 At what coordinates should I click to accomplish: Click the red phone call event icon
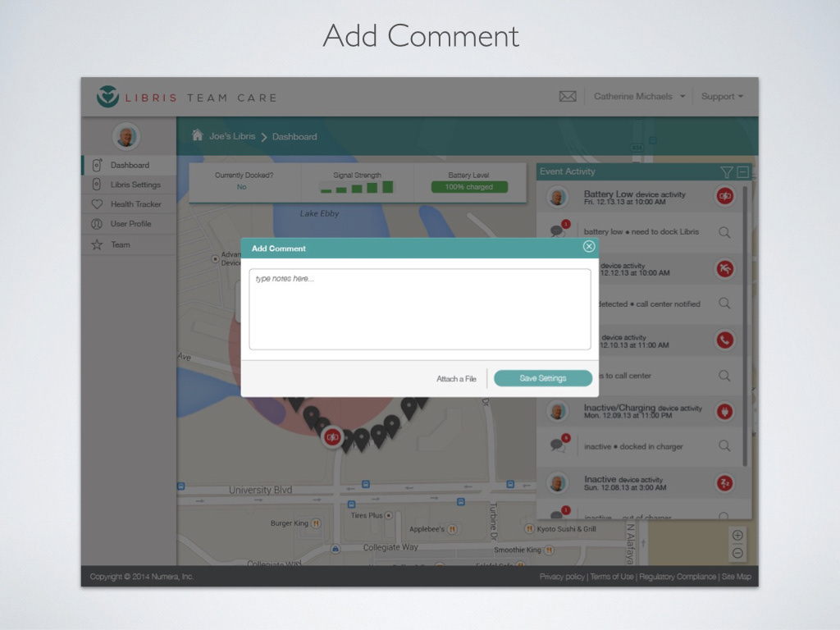coord(725,340)
